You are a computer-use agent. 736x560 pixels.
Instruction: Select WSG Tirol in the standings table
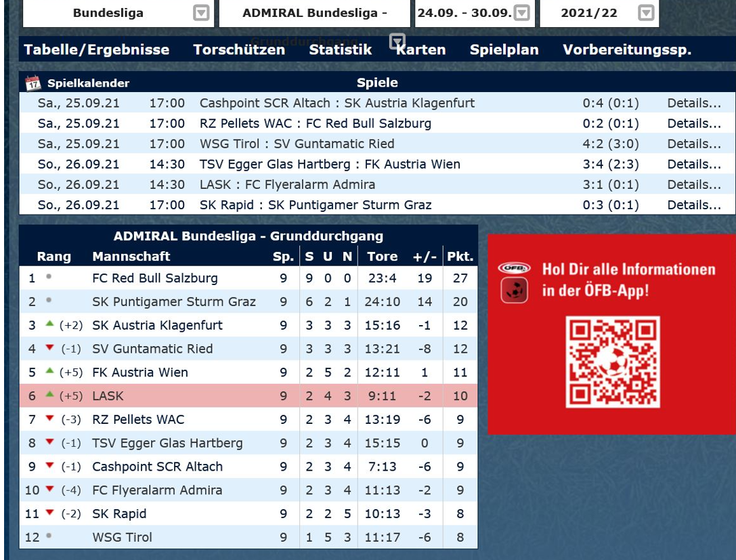point(123,537)
